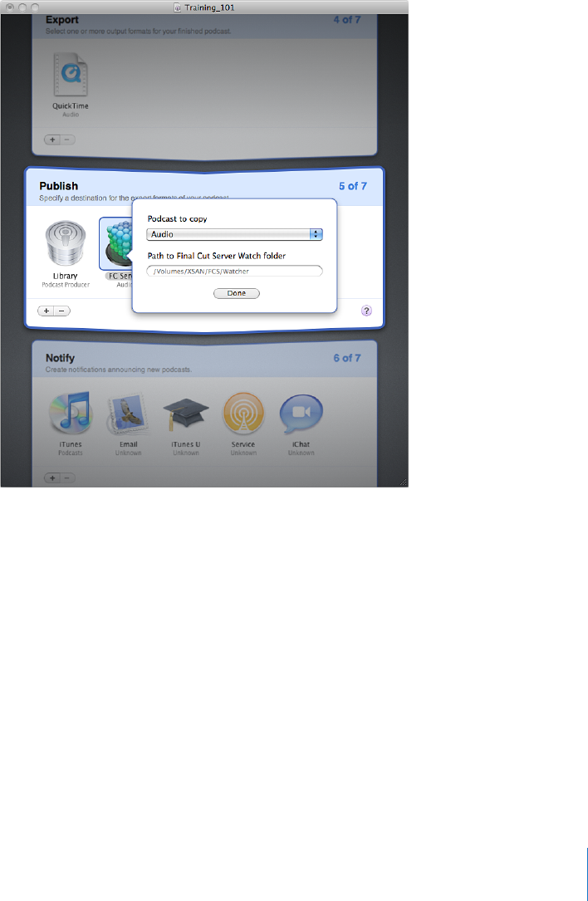Screen dimensions: 588x901
Task: Click the window resize grip corner
Action: [x=403, y=482]
